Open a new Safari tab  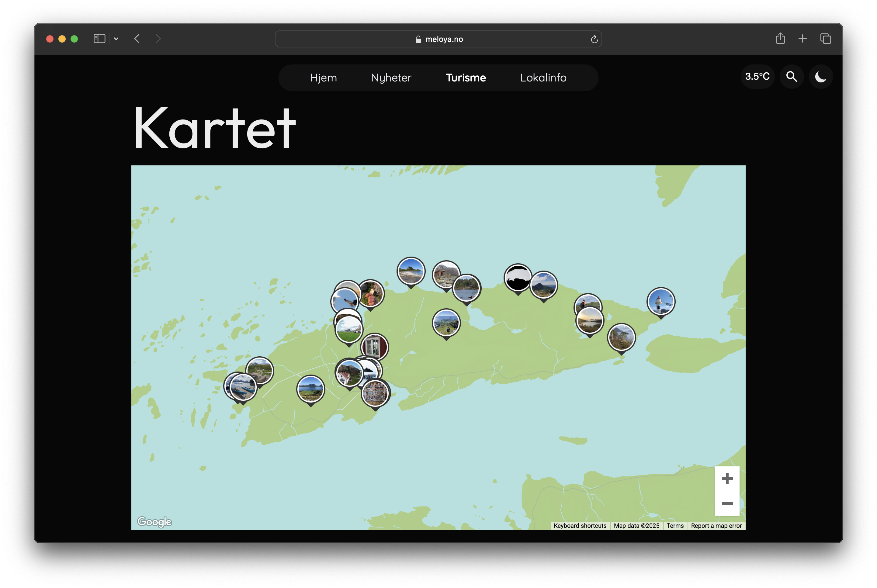coord(802,39)
